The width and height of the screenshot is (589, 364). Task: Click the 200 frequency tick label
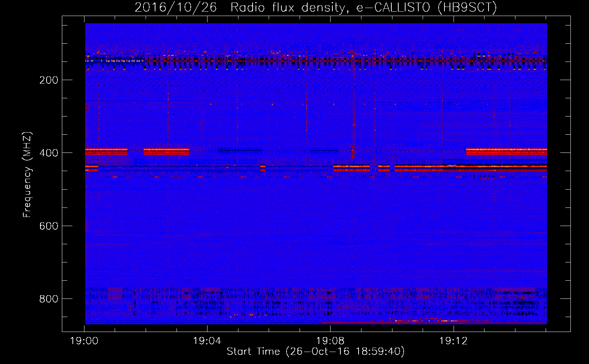click(x=49, y=80)
